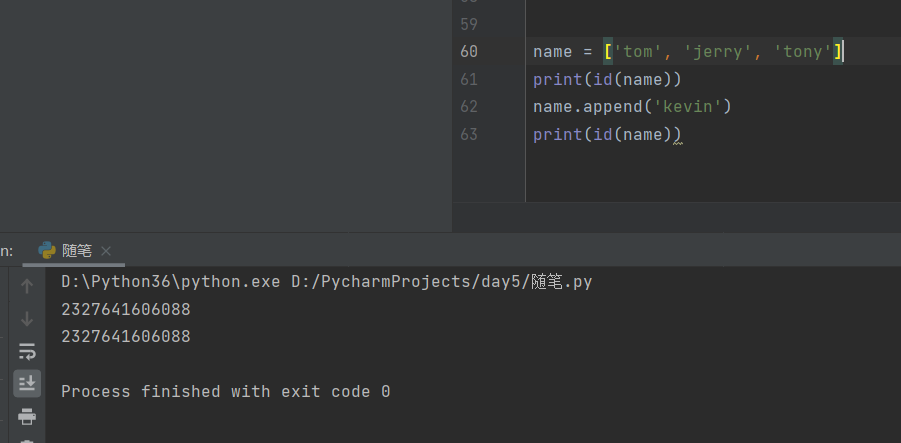
Task: Click the 'jerry' string in the list
Action: pos(719,51)
